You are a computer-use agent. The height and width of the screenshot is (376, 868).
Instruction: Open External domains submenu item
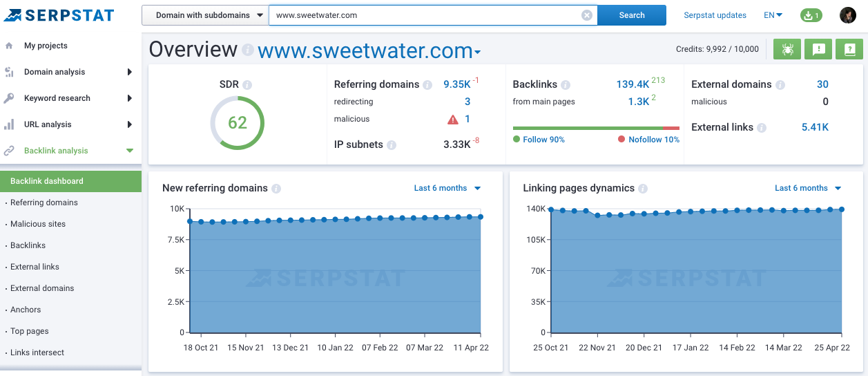42,288
